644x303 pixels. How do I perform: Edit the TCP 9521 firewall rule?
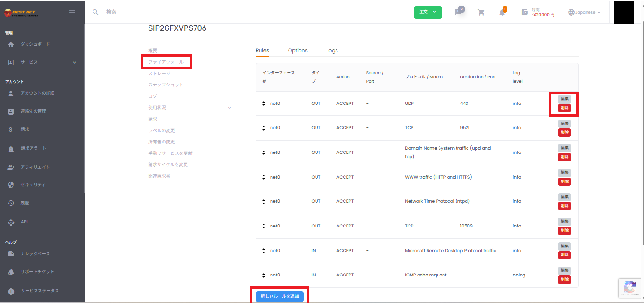564,123
